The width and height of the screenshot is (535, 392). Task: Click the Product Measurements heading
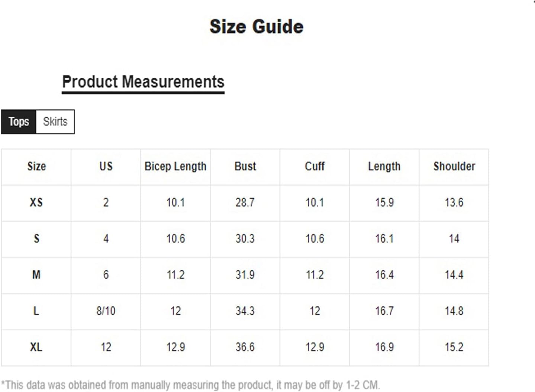(143, 82)
